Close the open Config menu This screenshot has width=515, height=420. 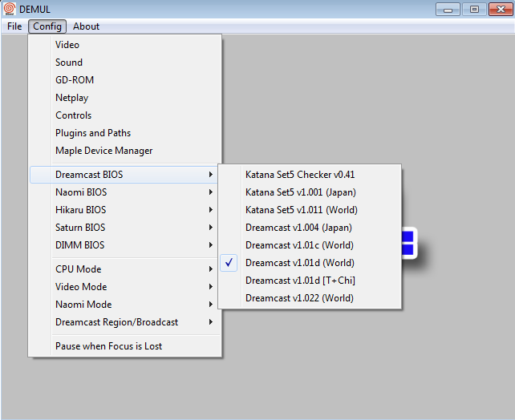47,26
